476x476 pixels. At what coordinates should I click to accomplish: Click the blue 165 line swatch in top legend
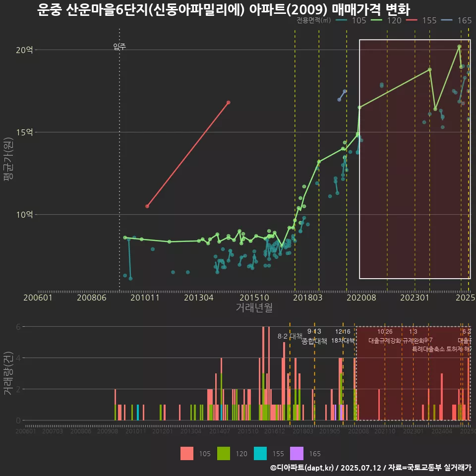point(447,20)
